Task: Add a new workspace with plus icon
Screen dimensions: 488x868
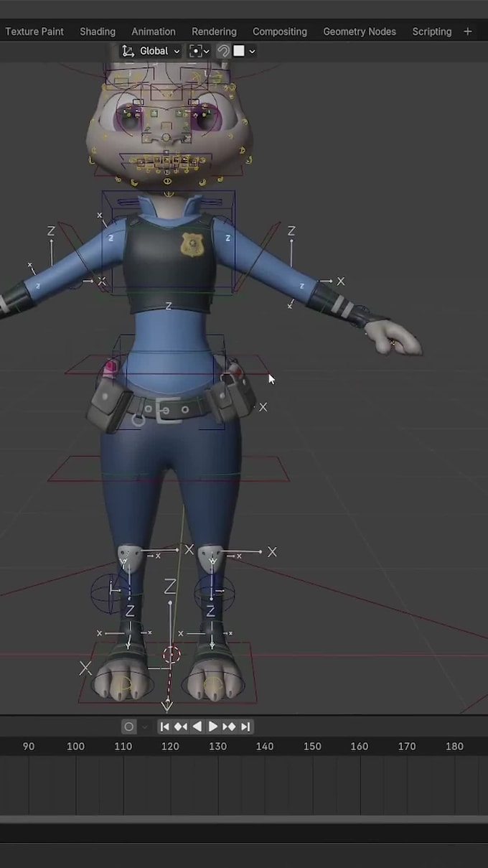Action: point(468,32)
